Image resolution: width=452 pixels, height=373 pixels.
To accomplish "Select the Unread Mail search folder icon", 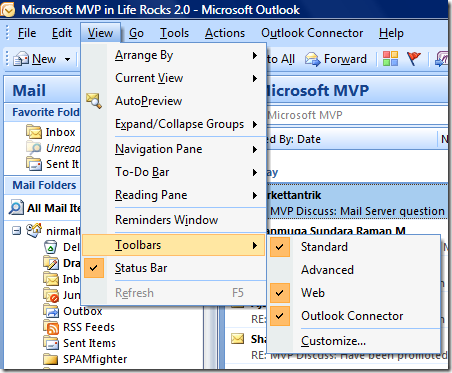I will click(x=34, y=148).
